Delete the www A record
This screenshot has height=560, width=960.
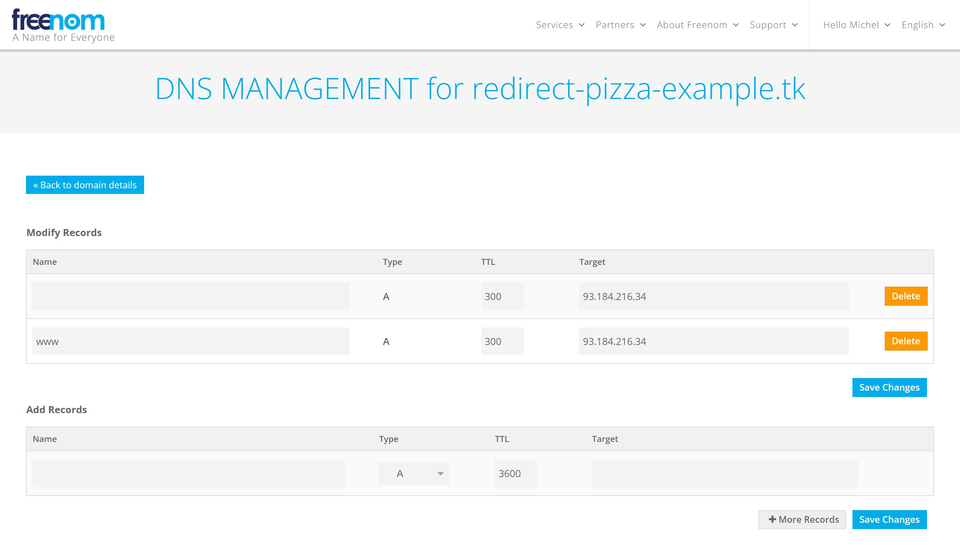(906, 341)
